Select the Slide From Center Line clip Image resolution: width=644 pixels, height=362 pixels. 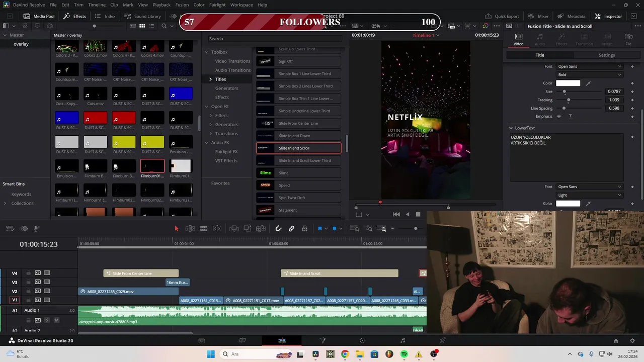click(x=141, y=274)
